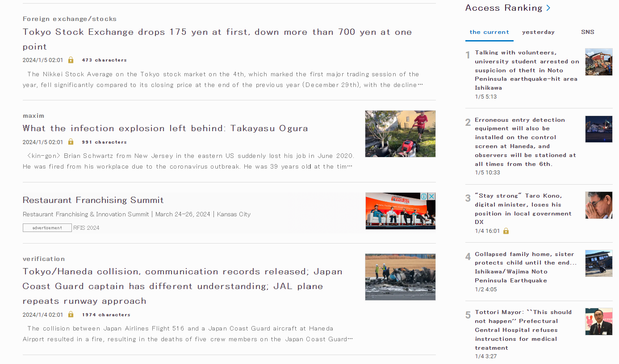Click the Tottori Mayor ranking thumbnail

point(598,322)
